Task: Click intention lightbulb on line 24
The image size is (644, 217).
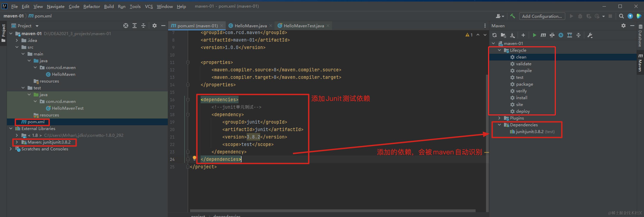Action: [x=194, y=158]
